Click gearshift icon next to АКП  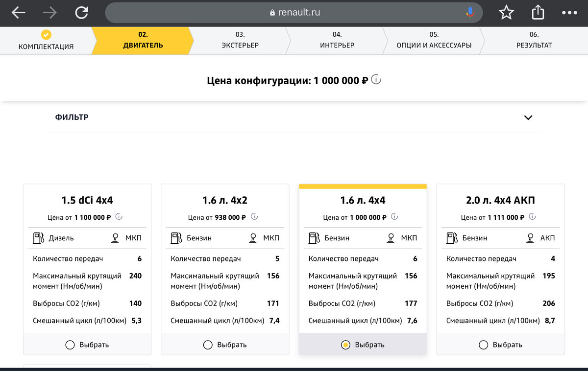(x=530, y=238)
